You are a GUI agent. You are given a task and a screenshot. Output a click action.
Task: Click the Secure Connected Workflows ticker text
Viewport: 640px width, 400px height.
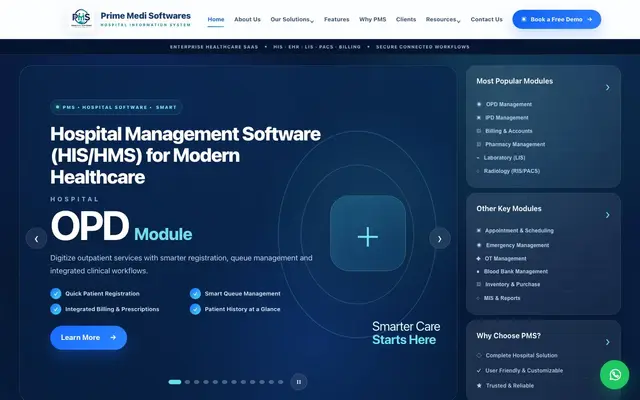(423, 47)
